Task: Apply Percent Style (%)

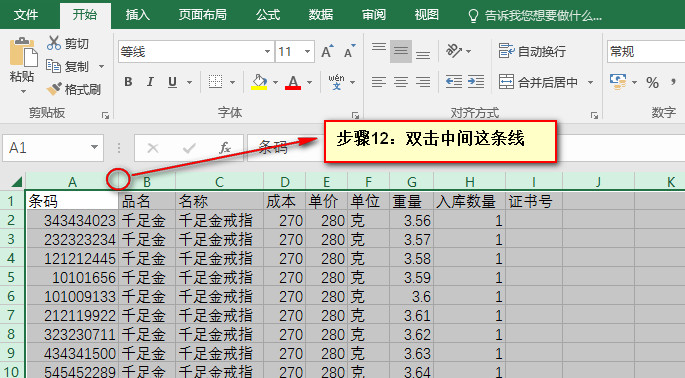Action: coord(652,82)
